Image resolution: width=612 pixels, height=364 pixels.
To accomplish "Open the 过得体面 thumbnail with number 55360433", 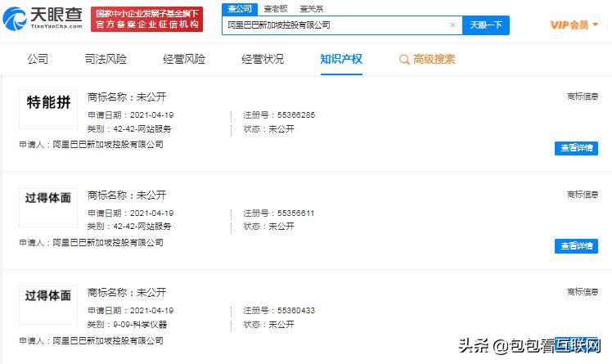I will tap(48, 305).
